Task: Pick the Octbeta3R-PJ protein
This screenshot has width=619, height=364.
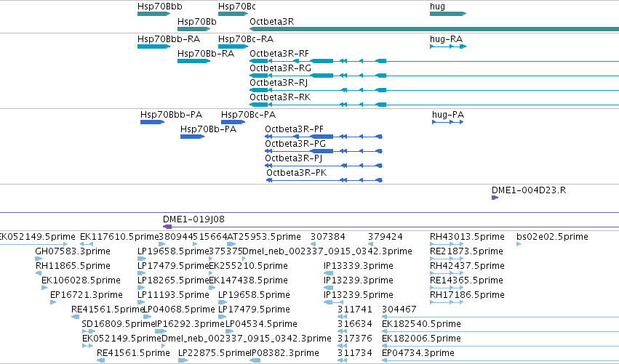Action: pyautogui.click(x=324, y=166)
